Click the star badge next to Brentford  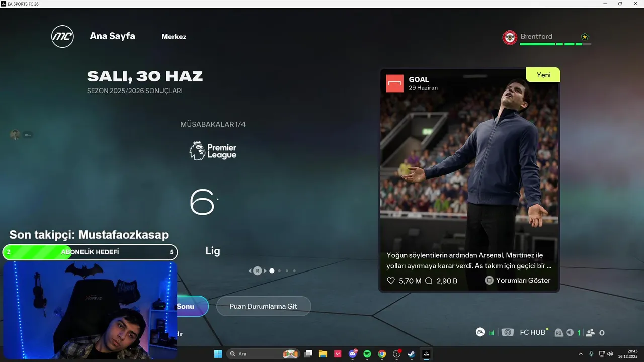[x=584, y=37]
